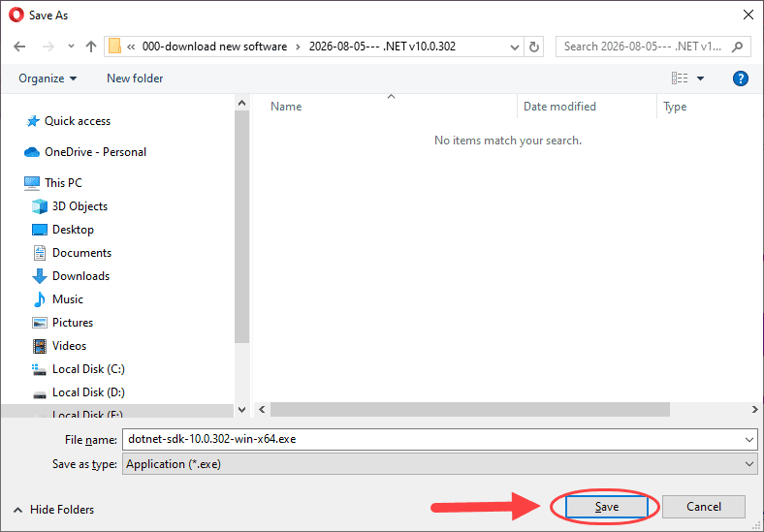Expand the address bar history dropdown
The image size is (764, 532).
pyautogui.click(x=514, y=47)
